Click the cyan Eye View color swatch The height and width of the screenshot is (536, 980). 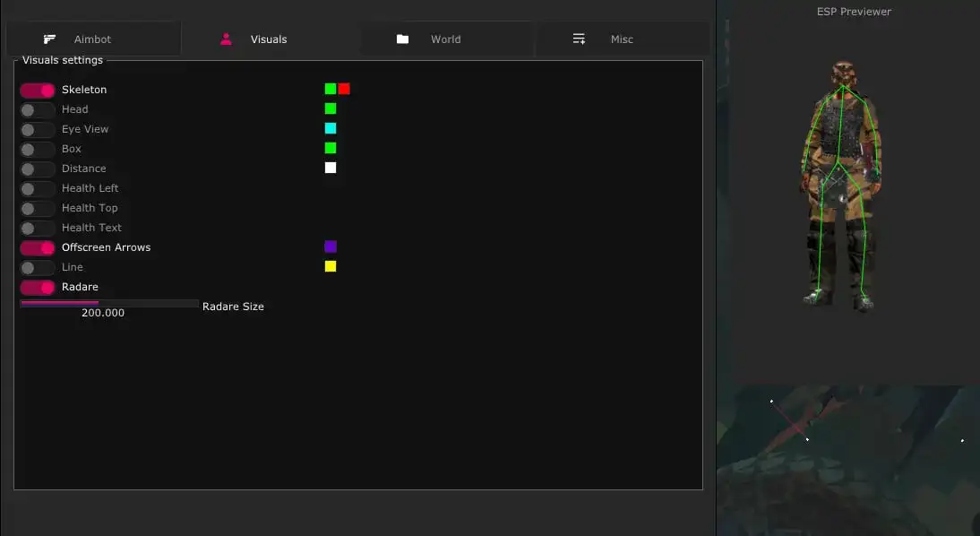pyautogui.click(x=330, y=128)
